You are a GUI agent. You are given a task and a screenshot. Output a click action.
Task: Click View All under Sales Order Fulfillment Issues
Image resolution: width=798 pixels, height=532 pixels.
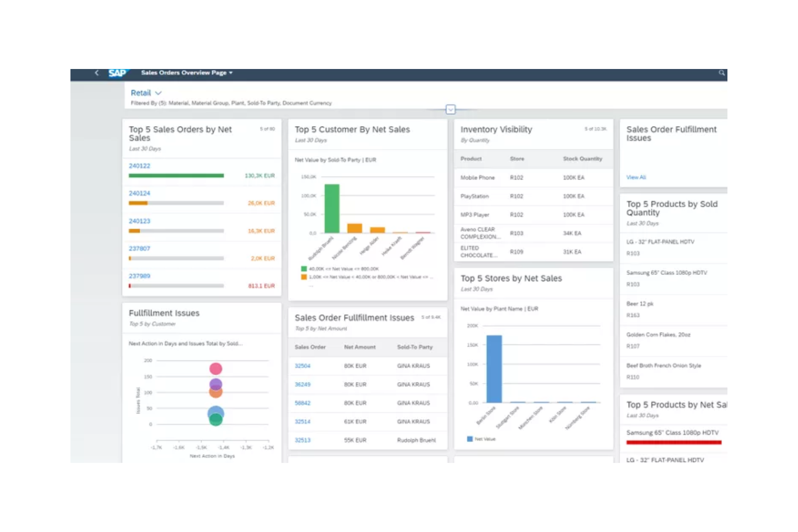tap(636, 177)
